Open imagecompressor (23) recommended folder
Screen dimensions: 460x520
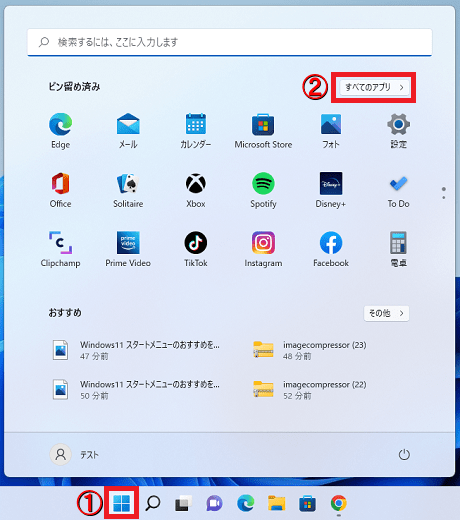pyautogui.click(x=310, y=350)
